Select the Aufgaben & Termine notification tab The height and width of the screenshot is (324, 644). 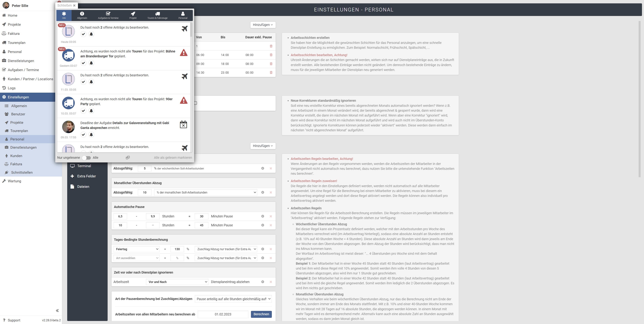point(108,15)
